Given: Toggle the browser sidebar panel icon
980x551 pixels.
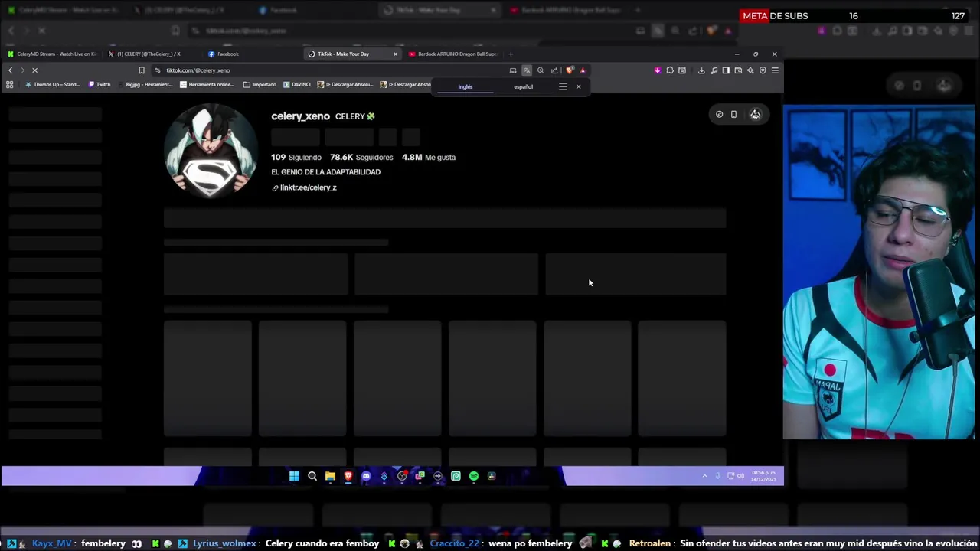Looking at the screenshot, I should 726,70.
